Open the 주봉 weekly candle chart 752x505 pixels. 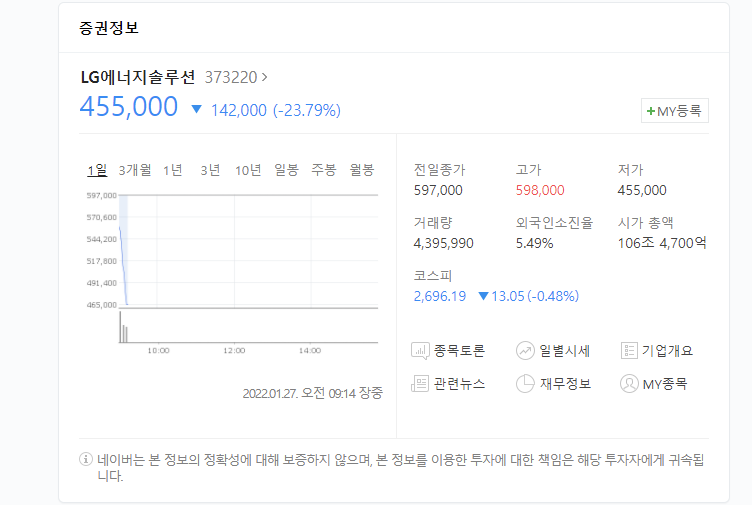[324, 170]
